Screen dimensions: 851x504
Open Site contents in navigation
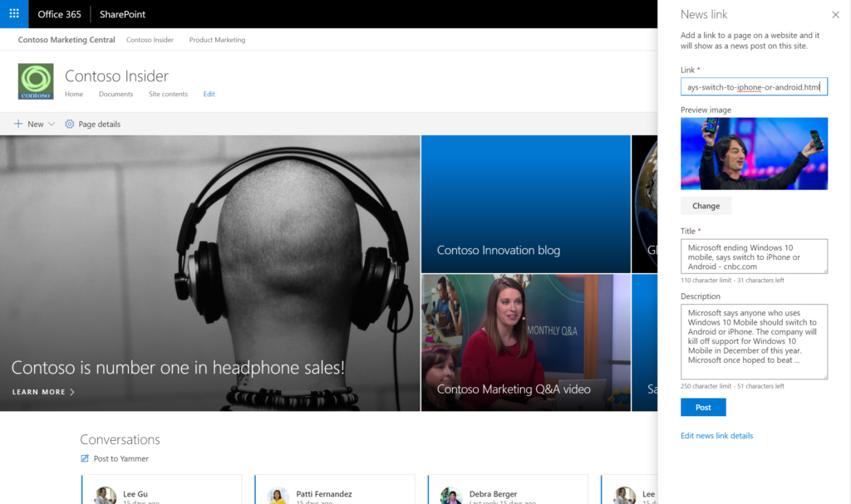(x=168, y=94)
